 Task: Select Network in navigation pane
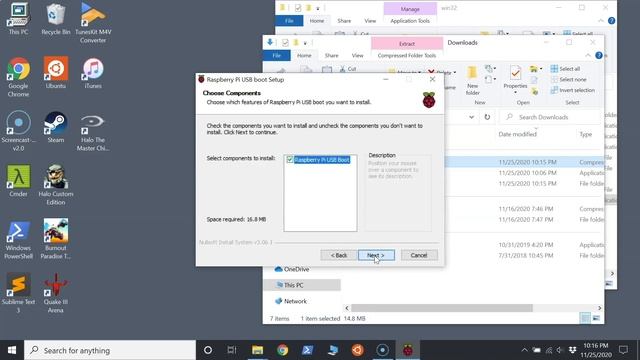[x=291, y=301]
